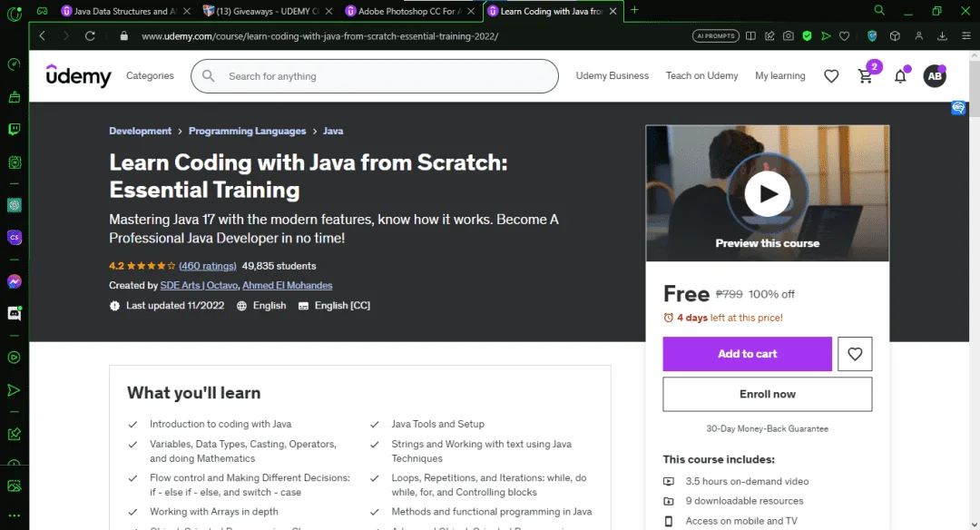Open Easy Setup sliders icon
The image size is (980, 530).
point(966,36)
